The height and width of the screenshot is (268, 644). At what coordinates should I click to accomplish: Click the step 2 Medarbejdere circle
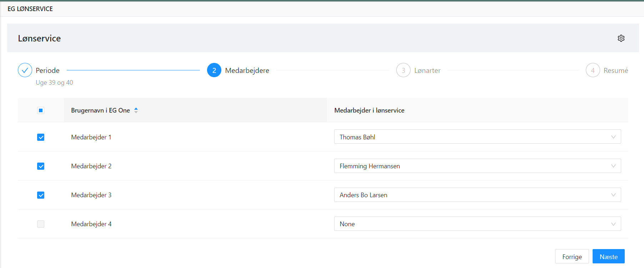[x=214, y=70]
